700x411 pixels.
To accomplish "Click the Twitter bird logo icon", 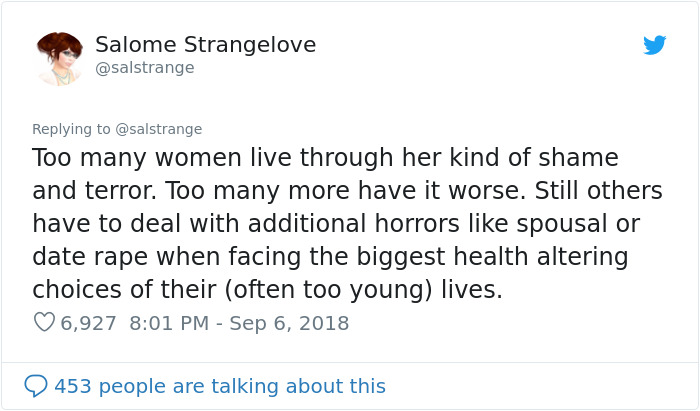I will point(654,45).
